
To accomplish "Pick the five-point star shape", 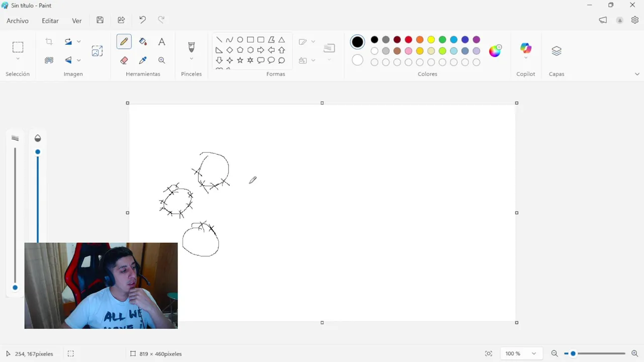I will (240, 60).
